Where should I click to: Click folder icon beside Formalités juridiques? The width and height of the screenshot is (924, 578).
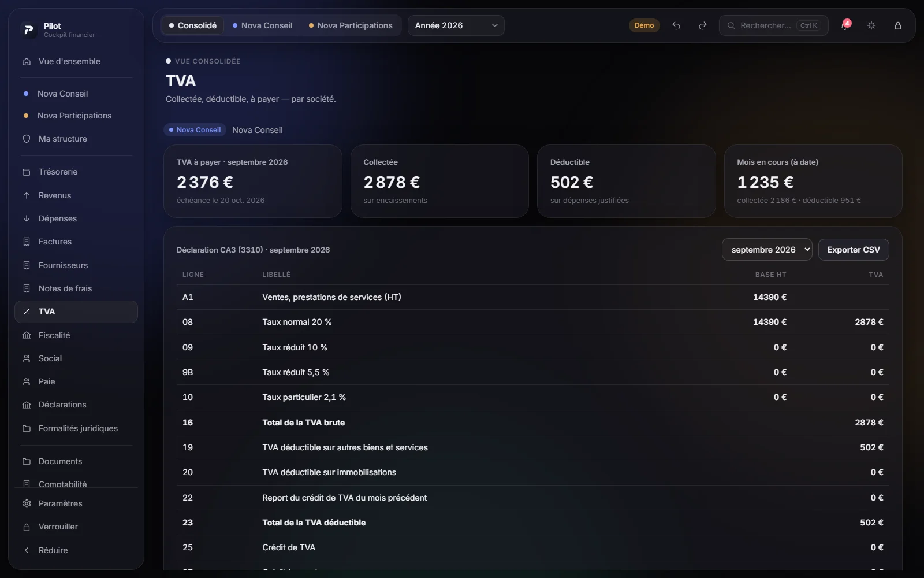(x=27, y=428)
